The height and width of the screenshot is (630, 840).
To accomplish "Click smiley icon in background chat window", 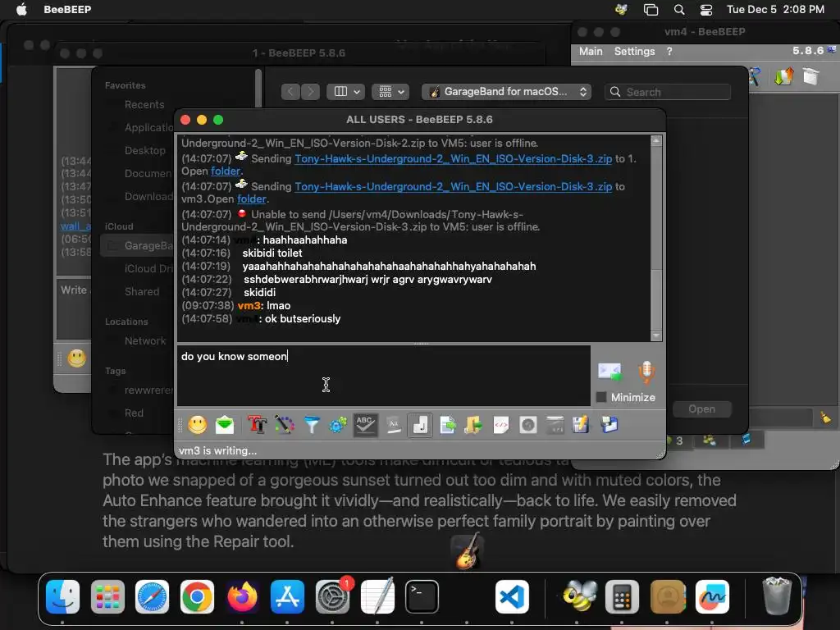I will pyautogui.click(x=76, y=358).
